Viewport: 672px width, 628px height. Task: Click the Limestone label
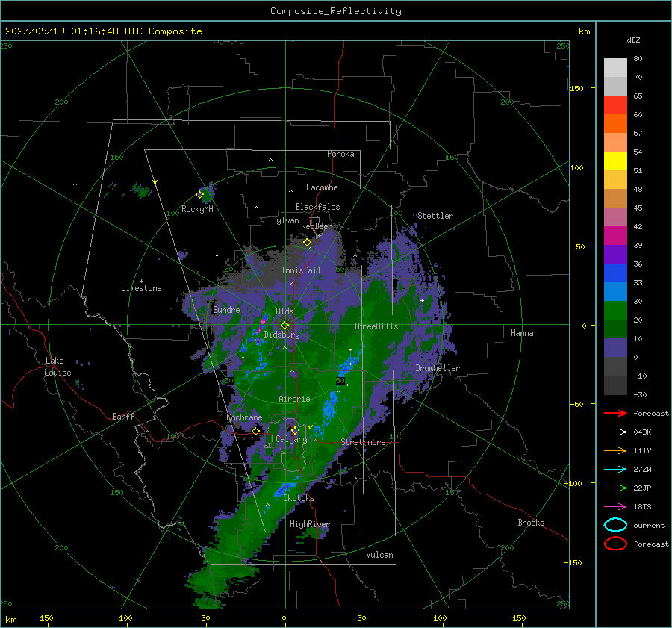pos(141,288)
